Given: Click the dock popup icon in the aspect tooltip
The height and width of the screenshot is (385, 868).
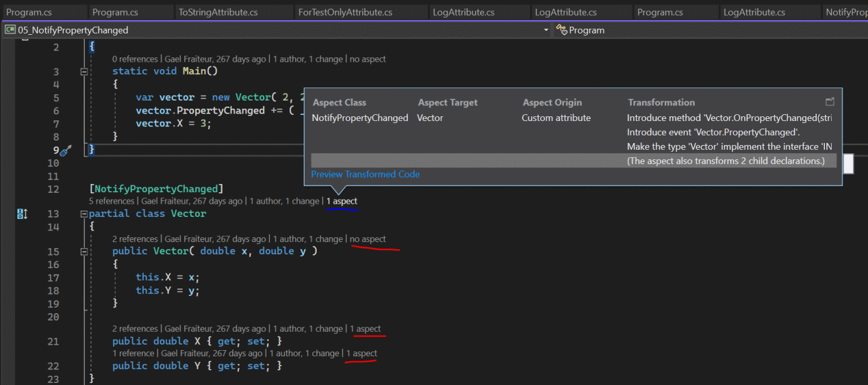Looking at the screenshot, I should tap(830, 102).
